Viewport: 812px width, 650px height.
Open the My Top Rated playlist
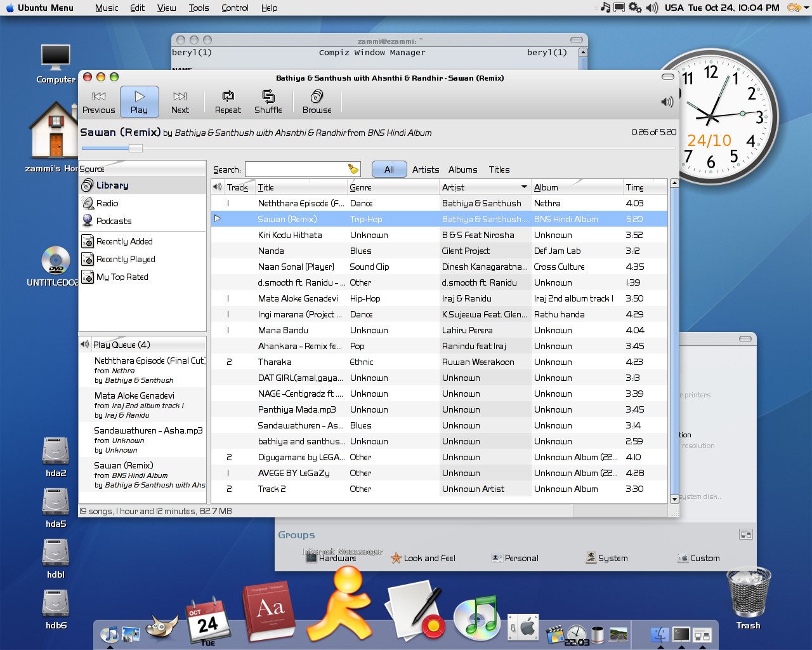coord(143,277)
